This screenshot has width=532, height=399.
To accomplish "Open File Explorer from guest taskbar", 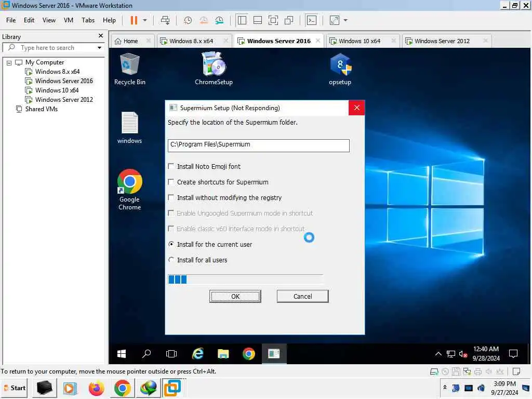I will [x=223, y=354].
